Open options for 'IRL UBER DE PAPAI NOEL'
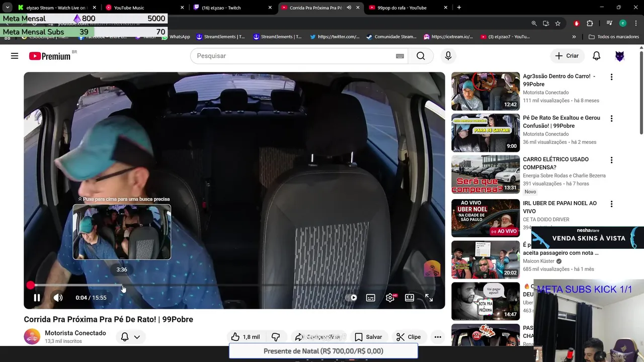Viewport: 644px width, 362px height. pyautogui.click(x=611, y=204)
